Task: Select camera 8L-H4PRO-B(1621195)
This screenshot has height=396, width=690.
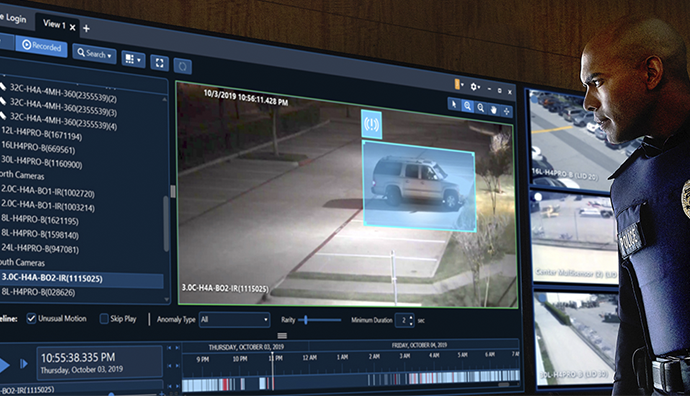Action: (x=40, y=220)
